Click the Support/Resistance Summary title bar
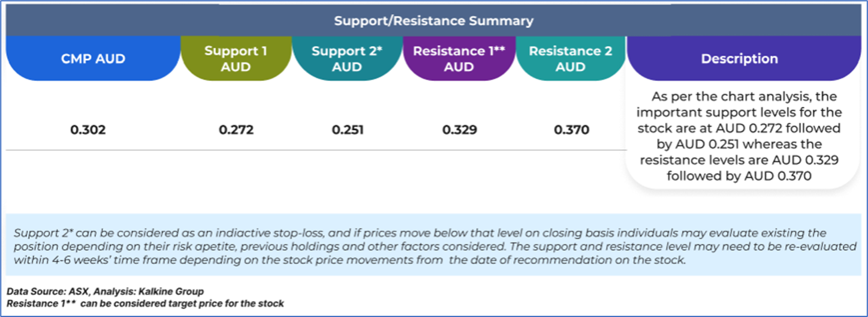This screenshot has width=868, height=317. pos(433,21)
